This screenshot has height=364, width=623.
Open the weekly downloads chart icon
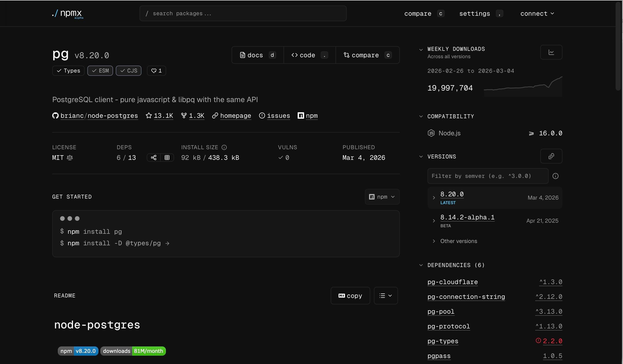coord(551,52)
